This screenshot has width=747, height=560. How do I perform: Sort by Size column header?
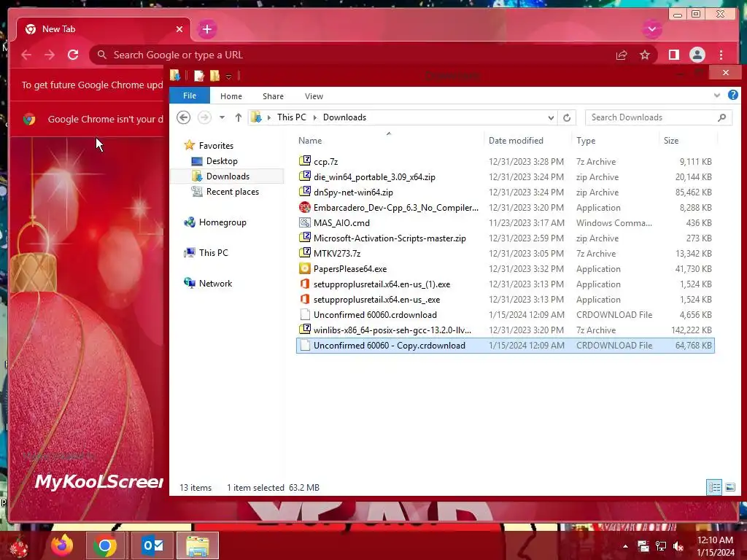click(671, 141)
